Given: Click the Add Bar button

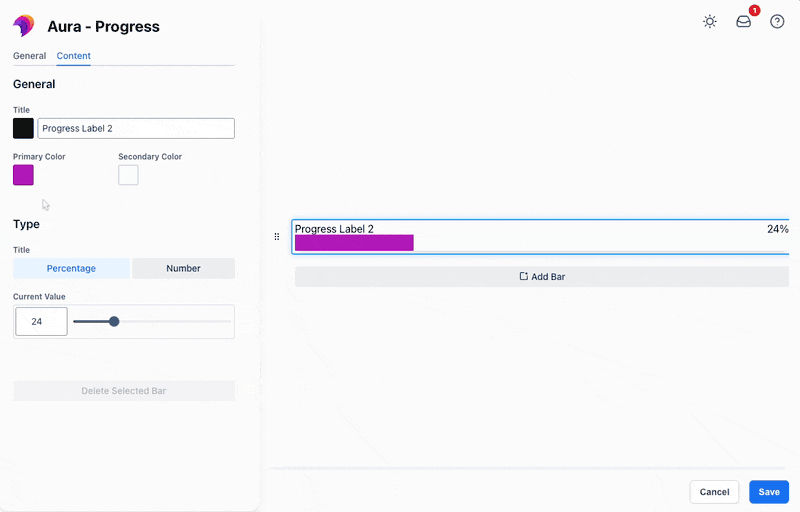Looking at the screenshot, I should click(x=542, y=276).
